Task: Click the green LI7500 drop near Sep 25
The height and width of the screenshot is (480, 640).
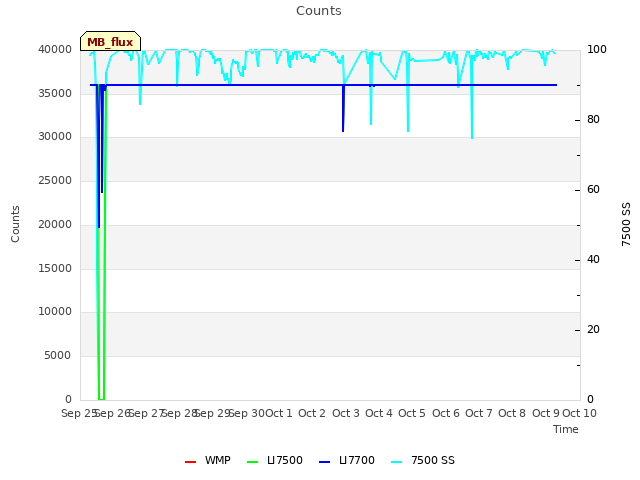Action: click(101, 243)
